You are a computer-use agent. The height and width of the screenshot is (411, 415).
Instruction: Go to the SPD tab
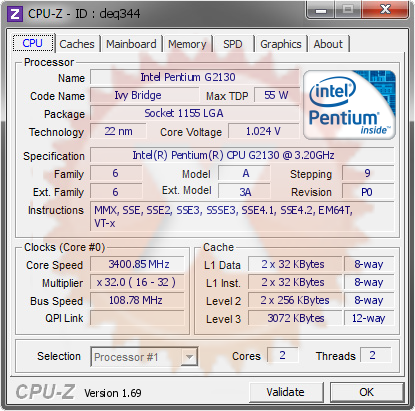[x=233, y=44]
